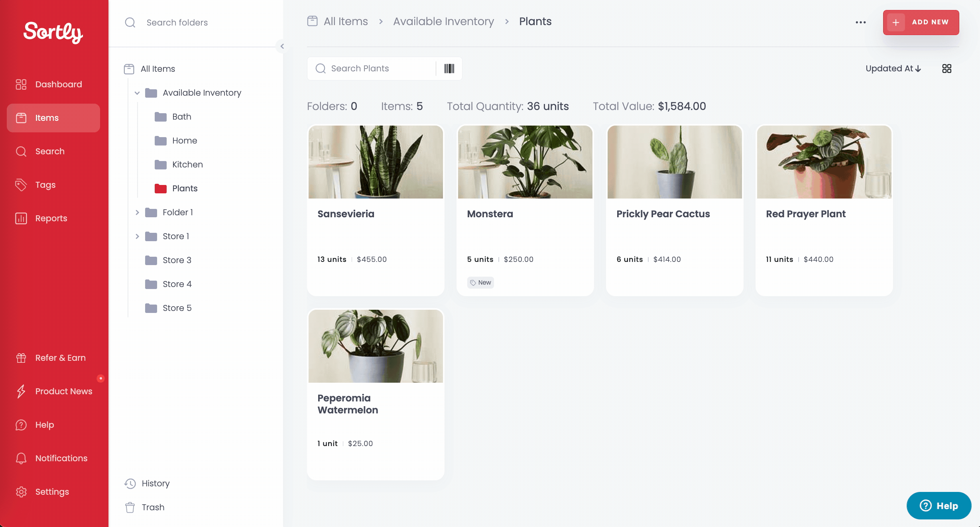980x527 pixels.
Task: Select Items in the sidebar
Action: 53,118
